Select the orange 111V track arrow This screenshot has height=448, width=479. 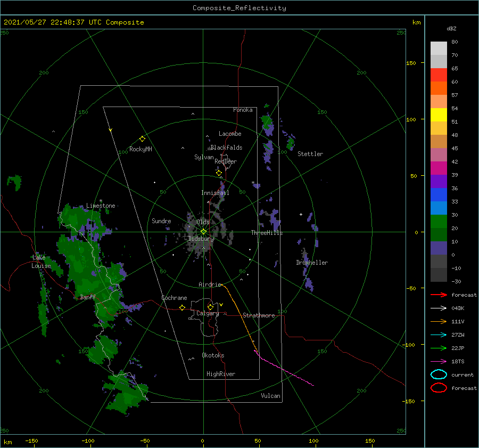point(439,321)
